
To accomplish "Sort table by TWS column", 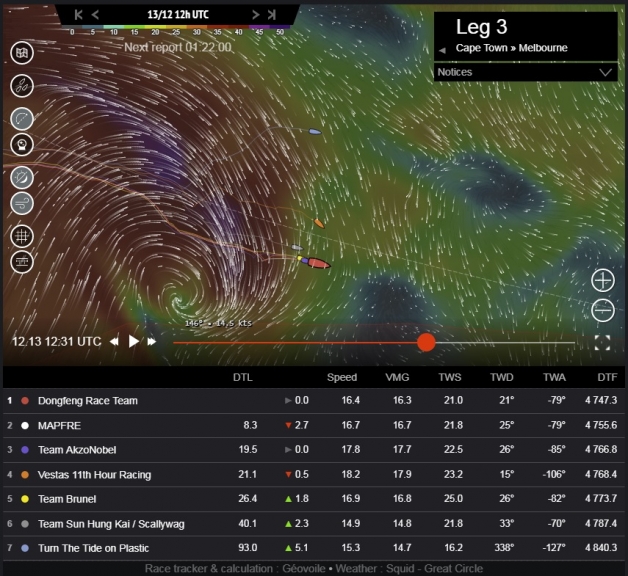I will 450,377.
